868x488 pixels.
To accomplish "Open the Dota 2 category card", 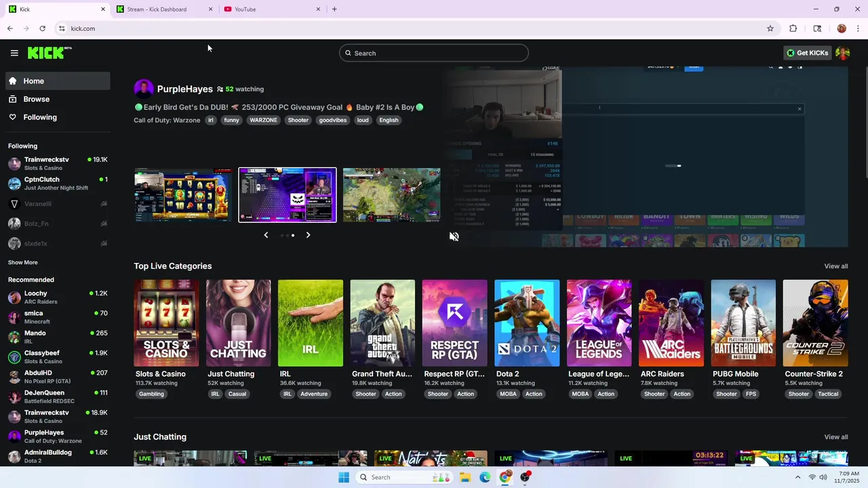I will coord(527,323).
